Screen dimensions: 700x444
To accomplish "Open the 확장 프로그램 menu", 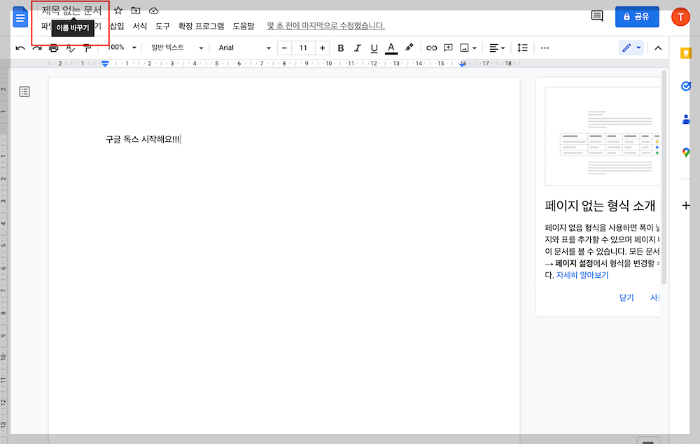I will (201, 26).
